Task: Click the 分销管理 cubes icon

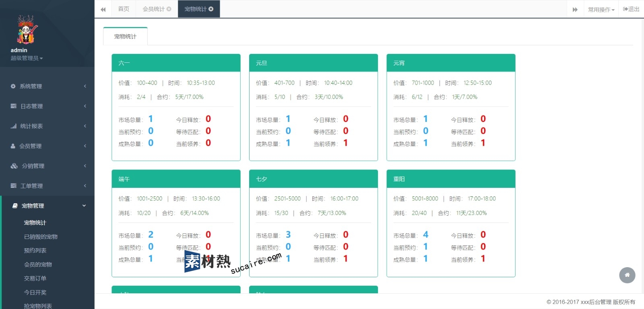Action: [14, 166]
